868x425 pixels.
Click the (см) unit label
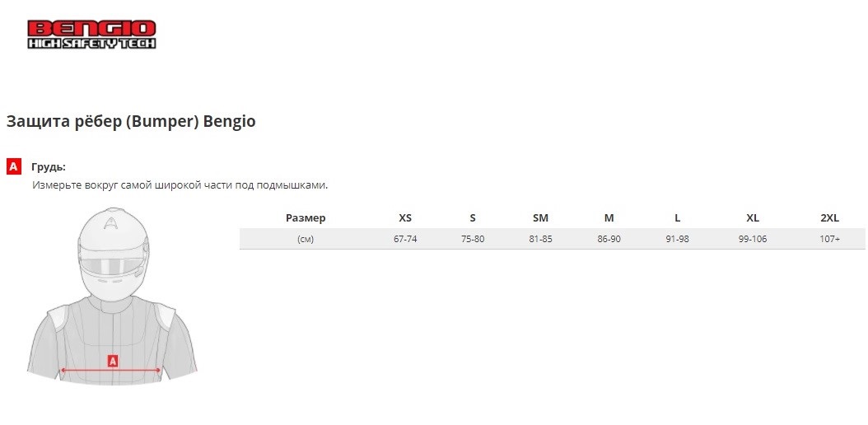[x=306, y=240]
